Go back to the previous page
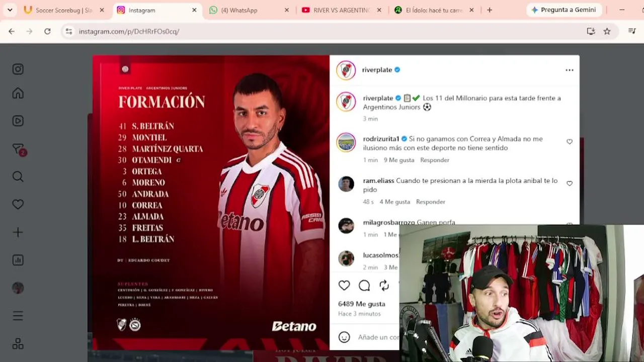Image resolution: width=644 pixels, height=362 pixels. pyautogui.click(x=12, y=31)
